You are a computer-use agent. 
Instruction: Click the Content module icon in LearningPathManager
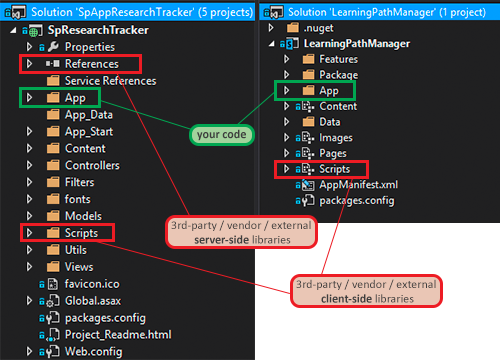point(308,106)
